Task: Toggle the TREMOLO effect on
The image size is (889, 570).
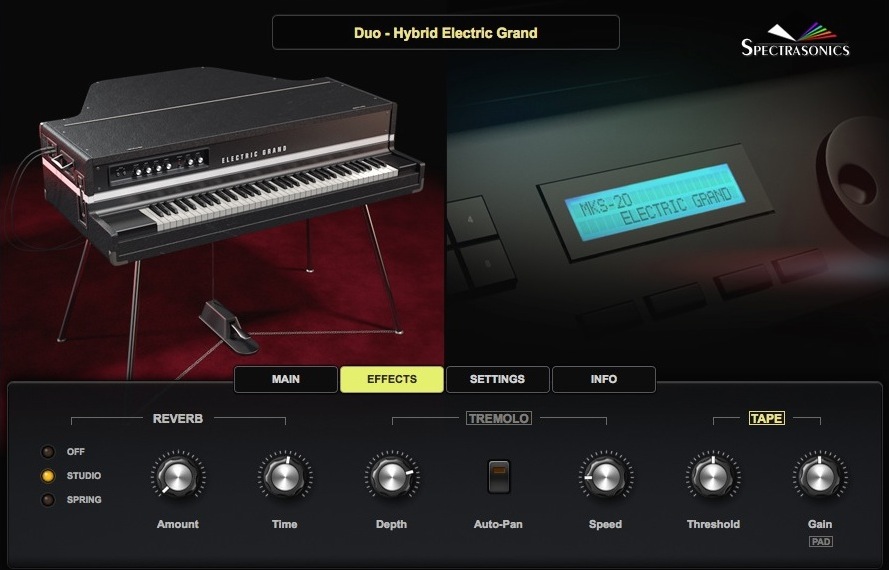Action: [499, 419]
